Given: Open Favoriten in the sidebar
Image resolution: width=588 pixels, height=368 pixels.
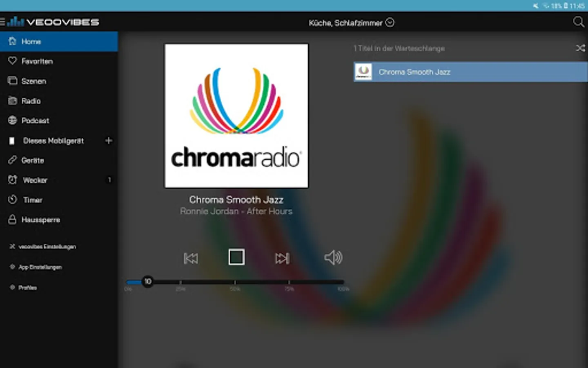Looking at the screenshot, I should click(x=59, y=61).
